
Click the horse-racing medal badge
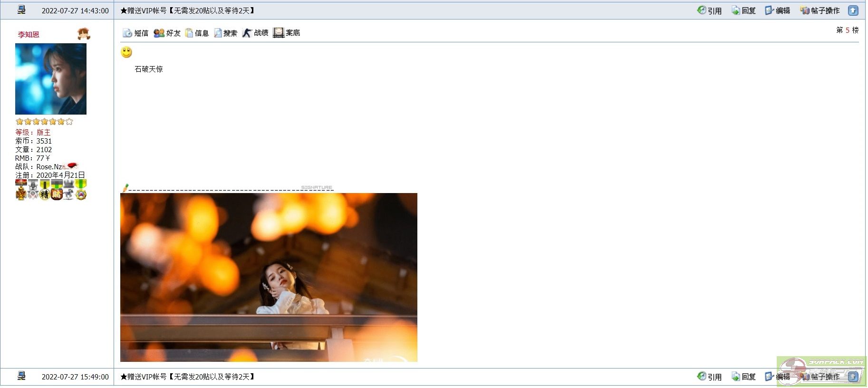pos(68,190)
